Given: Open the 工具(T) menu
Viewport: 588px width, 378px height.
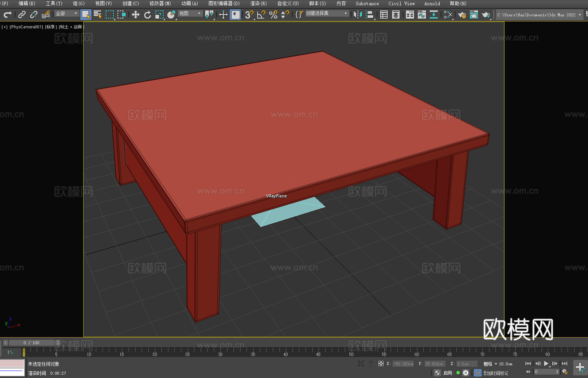Looking at the screenshot, I should click(54, 4).
